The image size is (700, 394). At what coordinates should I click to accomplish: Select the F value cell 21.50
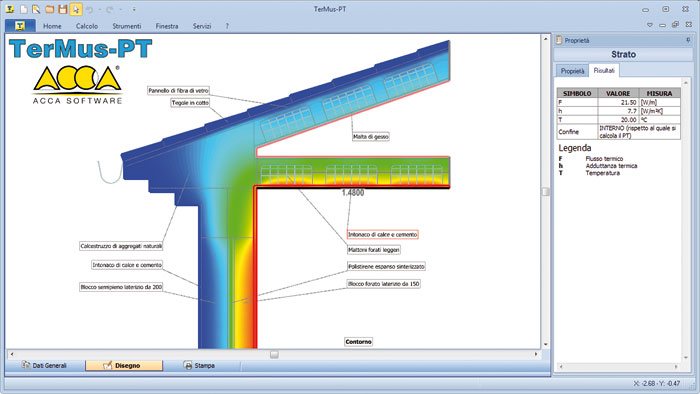pyautogui.click(x=618, y=102)
